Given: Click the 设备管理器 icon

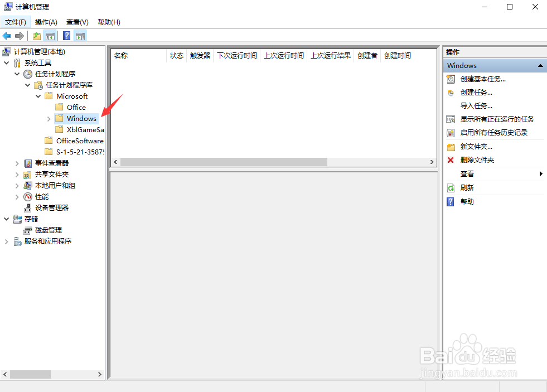Looking at the screenshot, I should tap(28, 208).
